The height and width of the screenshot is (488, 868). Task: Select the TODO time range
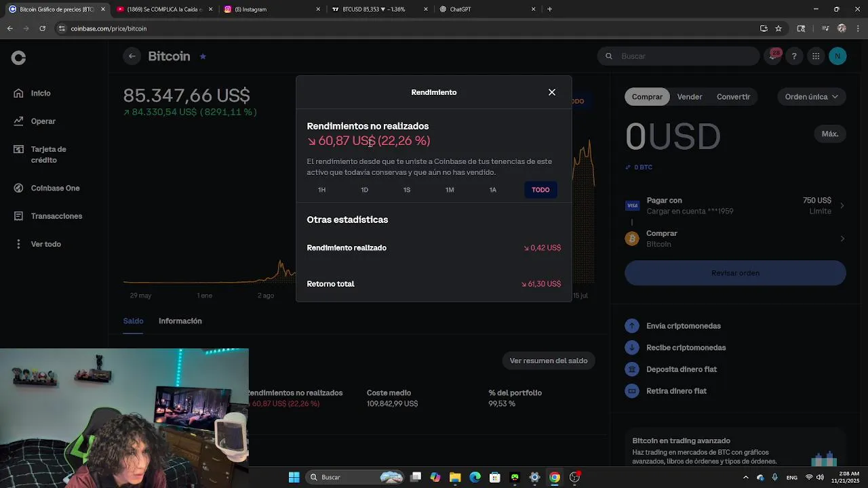tap(540, 190)
